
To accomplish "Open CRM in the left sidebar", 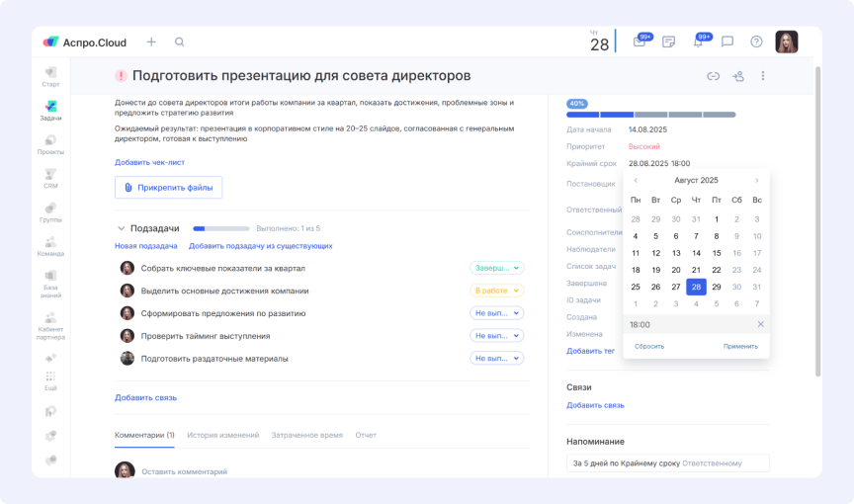I will pos(50,178).
